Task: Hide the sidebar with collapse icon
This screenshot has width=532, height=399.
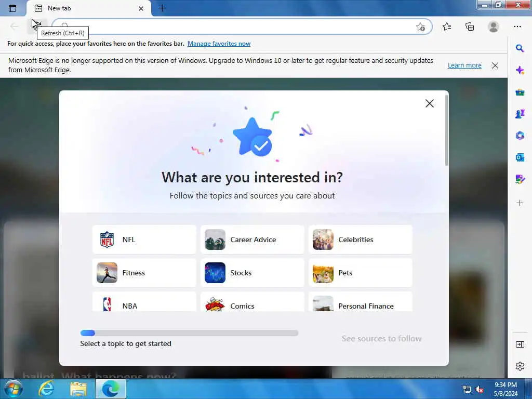Action: point(520,344)
